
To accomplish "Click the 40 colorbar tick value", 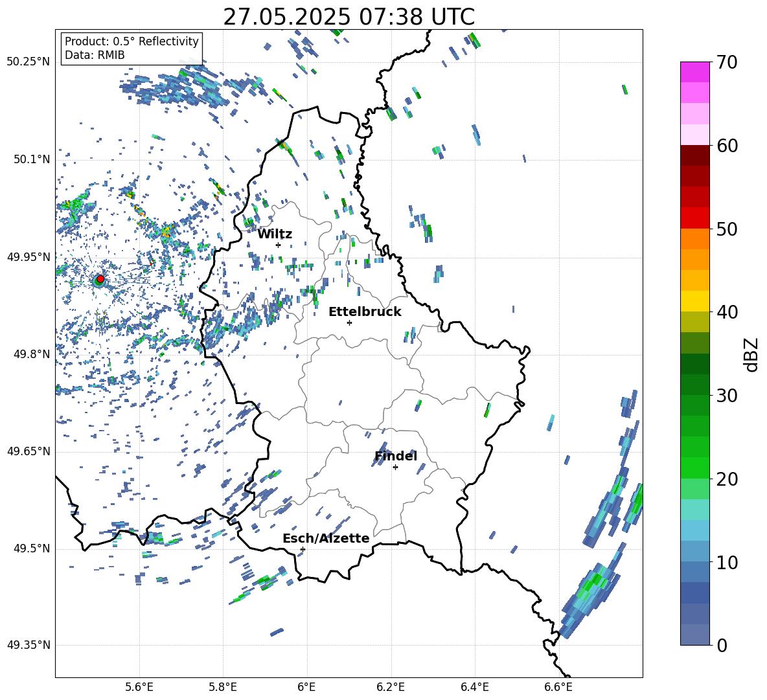I will tap(727, 312).
